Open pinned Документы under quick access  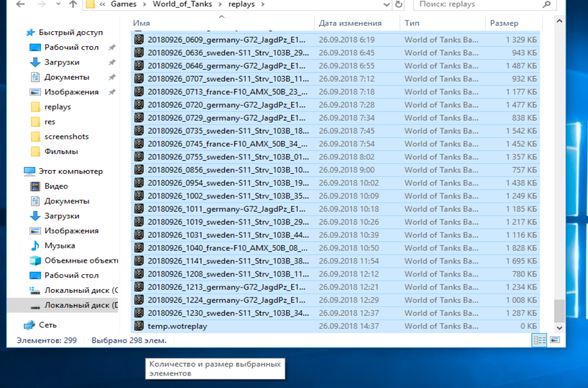[x=67, y=77]
